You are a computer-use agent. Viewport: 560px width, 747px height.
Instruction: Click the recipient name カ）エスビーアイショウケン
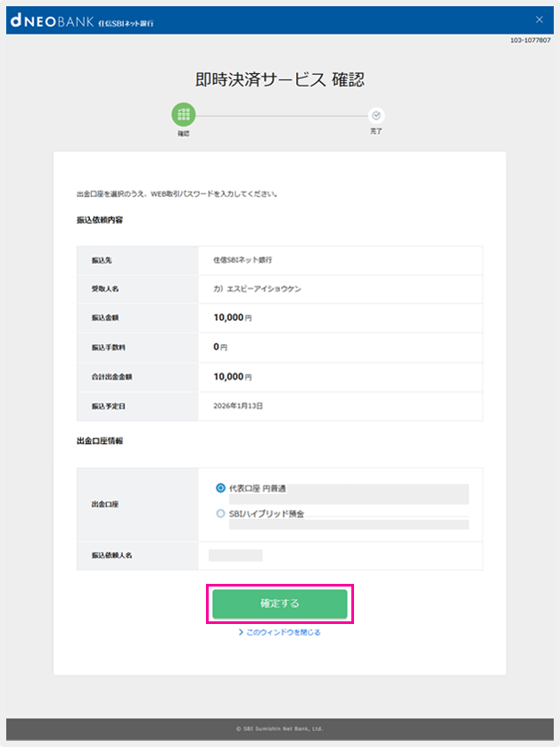[x=257, y=289]
